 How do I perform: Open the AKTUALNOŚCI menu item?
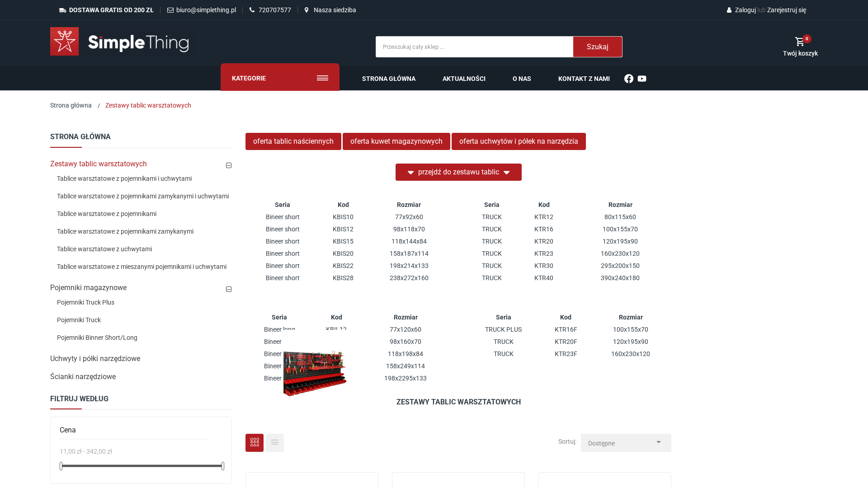pyautogui.click(x=464, y=79)
